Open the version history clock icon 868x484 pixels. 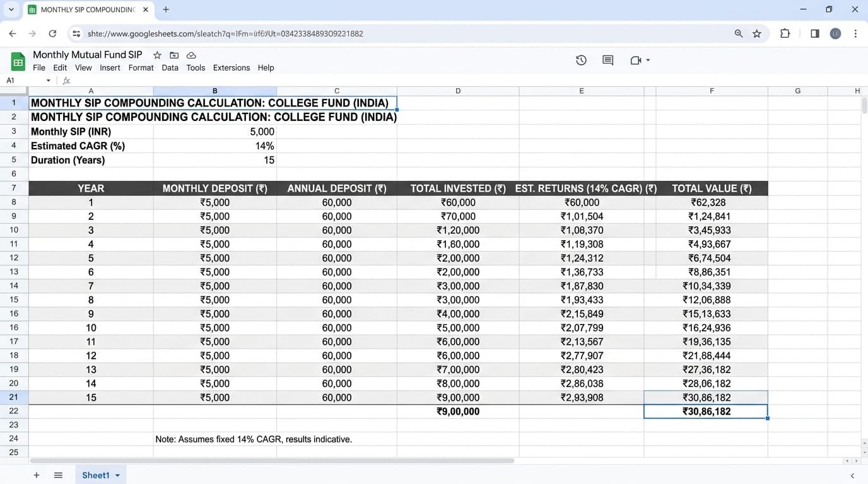pyautogui.click(x=581, y=60)
